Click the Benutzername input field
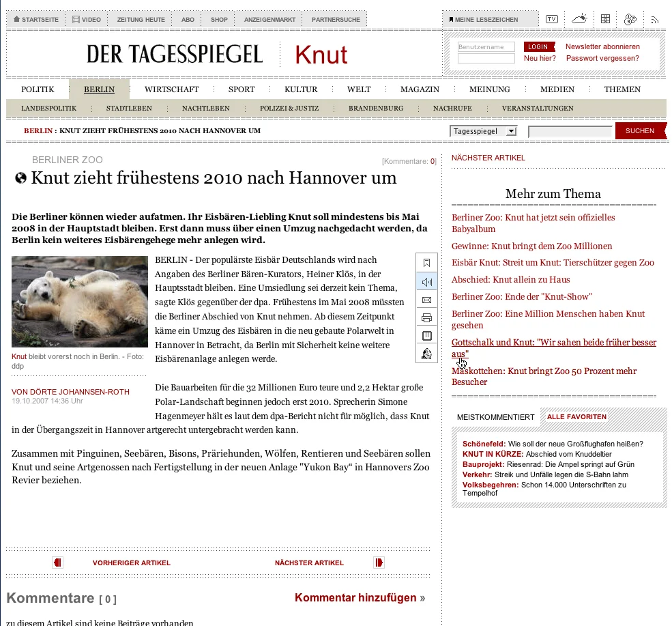The image size is (672, 626). click(x=486, y=46)
